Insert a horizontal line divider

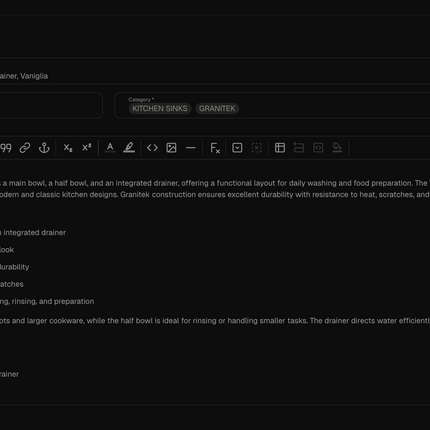pos(191,148)
